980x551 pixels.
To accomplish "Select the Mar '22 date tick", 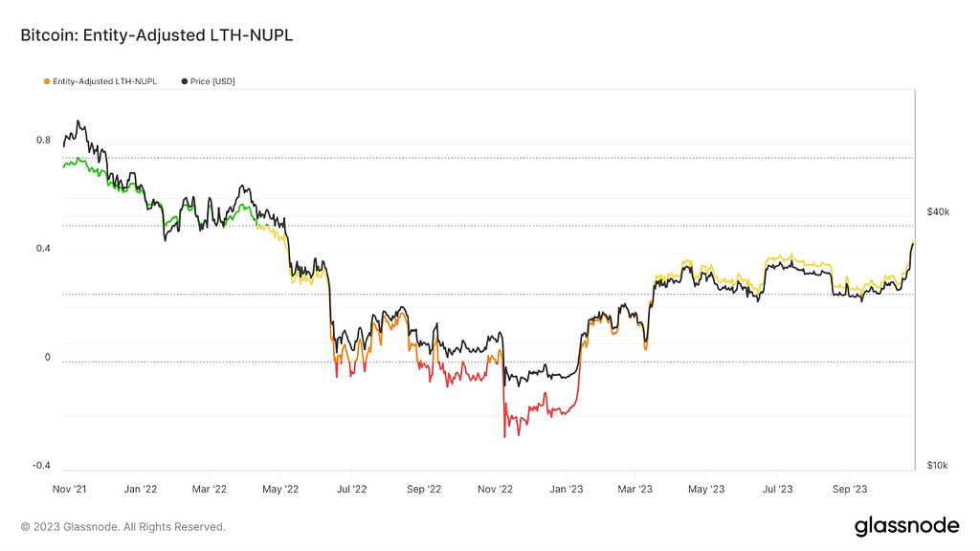I will [210, 489].
